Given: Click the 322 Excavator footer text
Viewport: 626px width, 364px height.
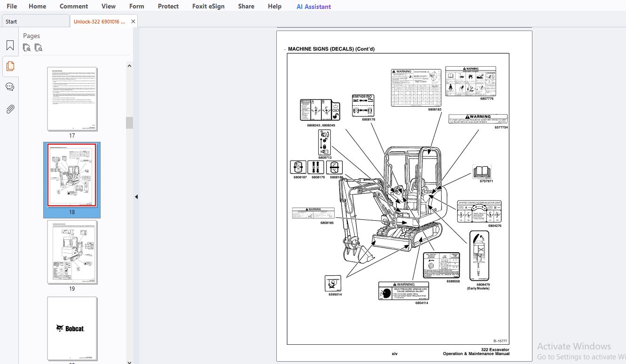Looking at the screenshot, I should 495,349.
